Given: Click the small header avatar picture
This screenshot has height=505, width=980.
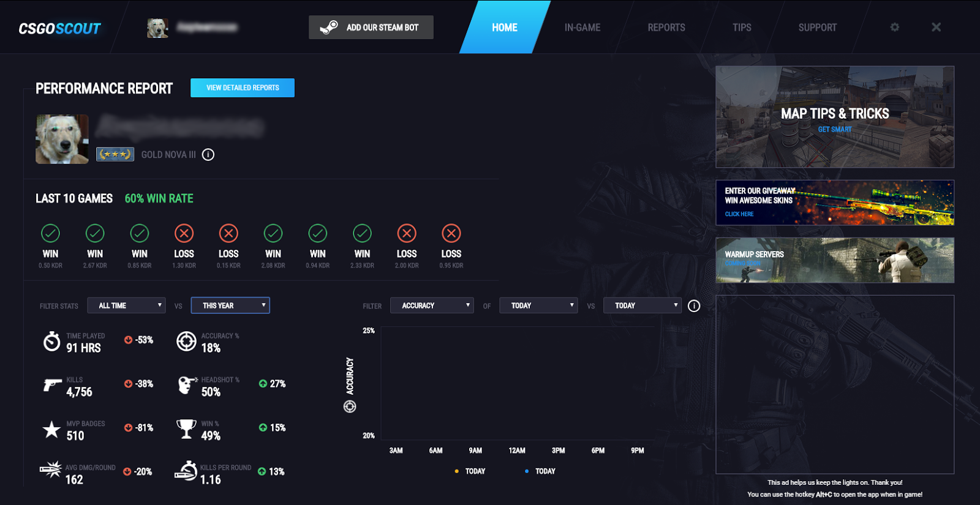Looking at the screenshot, I should [x=157, y=28].
